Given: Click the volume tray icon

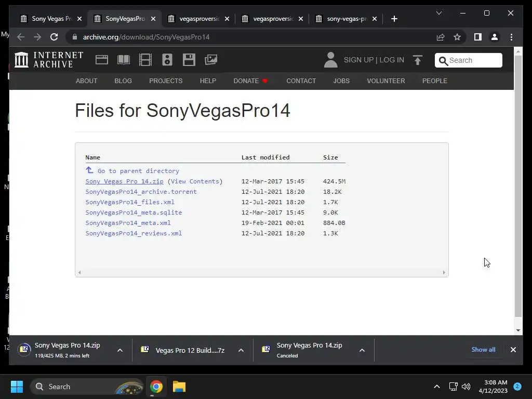Looking at the screenshot, I should click(x=466, y=387).
